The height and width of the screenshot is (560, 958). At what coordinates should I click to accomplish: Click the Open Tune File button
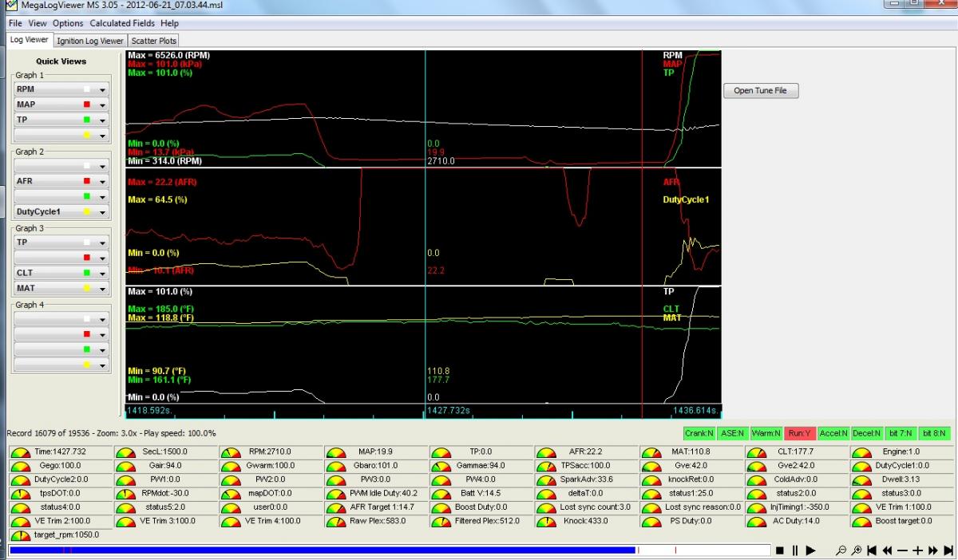pyautogui.click(x=760, y=91)
